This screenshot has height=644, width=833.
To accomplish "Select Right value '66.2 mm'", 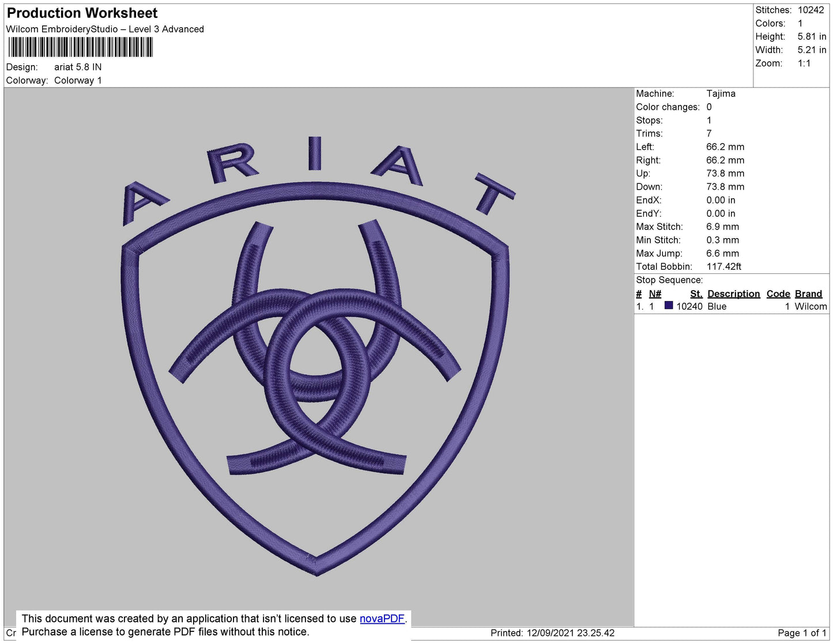I will point(725,160).
